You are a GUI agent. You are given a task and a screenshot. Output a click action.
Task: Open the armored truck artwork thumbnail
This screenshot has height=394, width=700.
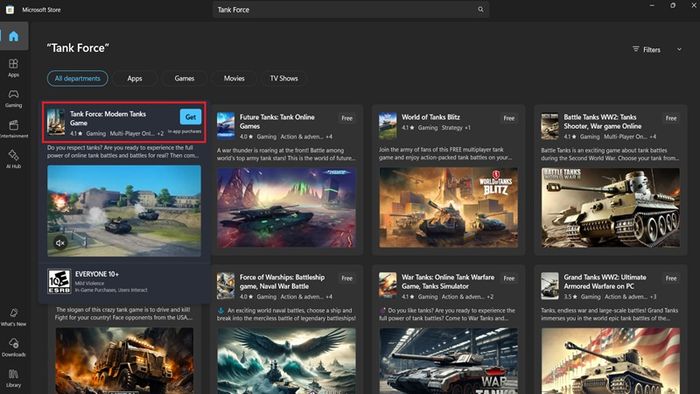[x=125, y=361]
